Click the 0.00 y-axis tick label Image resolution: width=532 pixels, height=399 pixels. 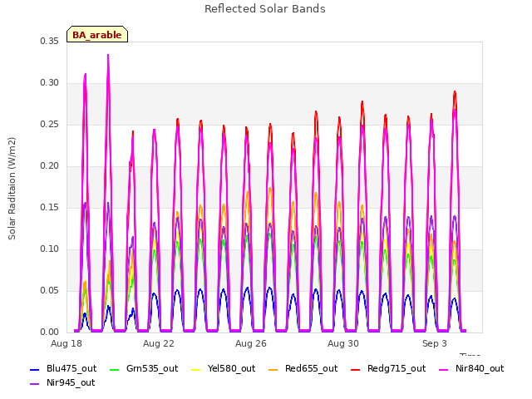click(x=50, y=332)
